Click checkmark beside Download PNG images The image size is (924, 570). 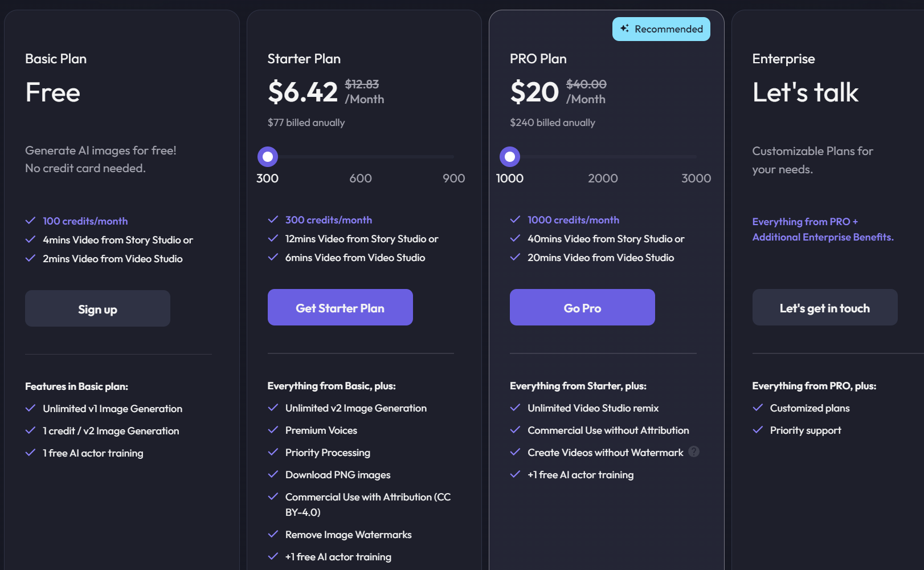pos(273,475)
